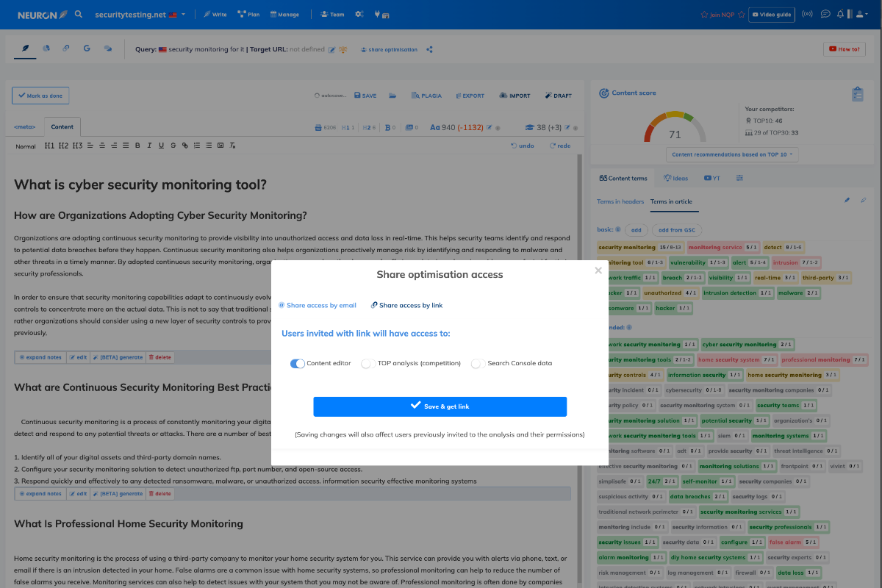The image size is (882, 588).
Task: Click Mark as done button
Action: pos(40,96)
